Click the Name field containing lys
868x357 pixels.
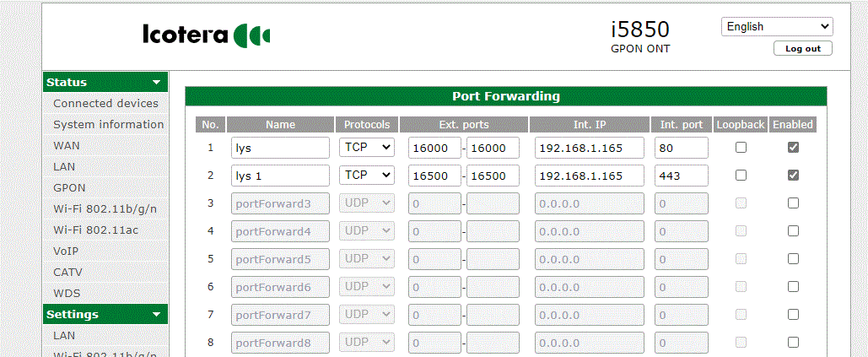(x=280, y=148)
